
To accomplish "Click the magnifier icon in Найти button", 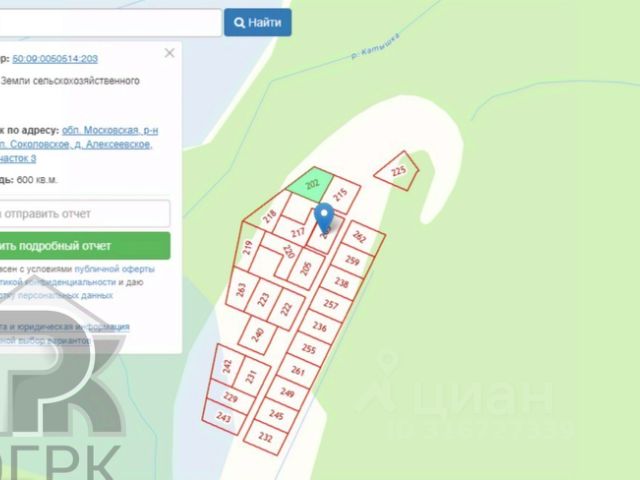I will 239,23.
